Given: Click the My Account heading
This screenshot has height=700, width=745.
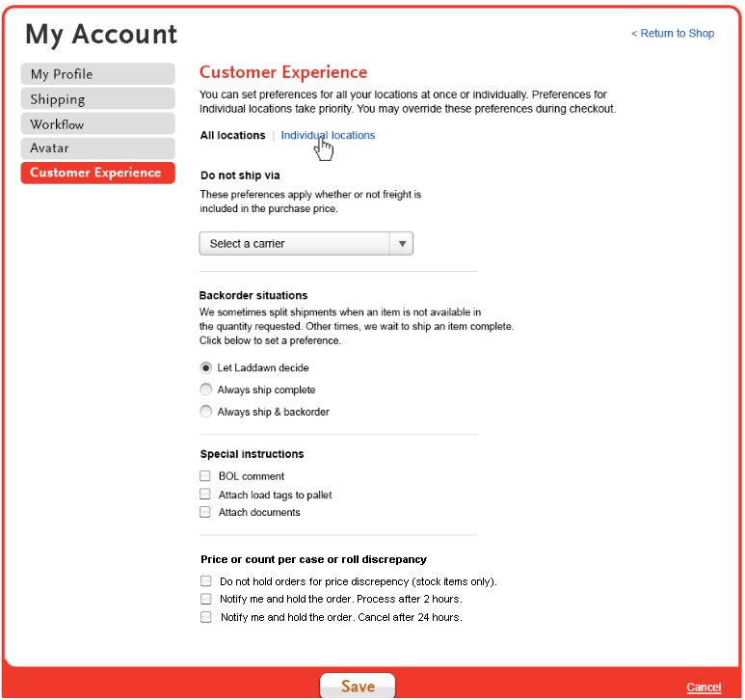Looking at the screenshot, I should point(101,34).
